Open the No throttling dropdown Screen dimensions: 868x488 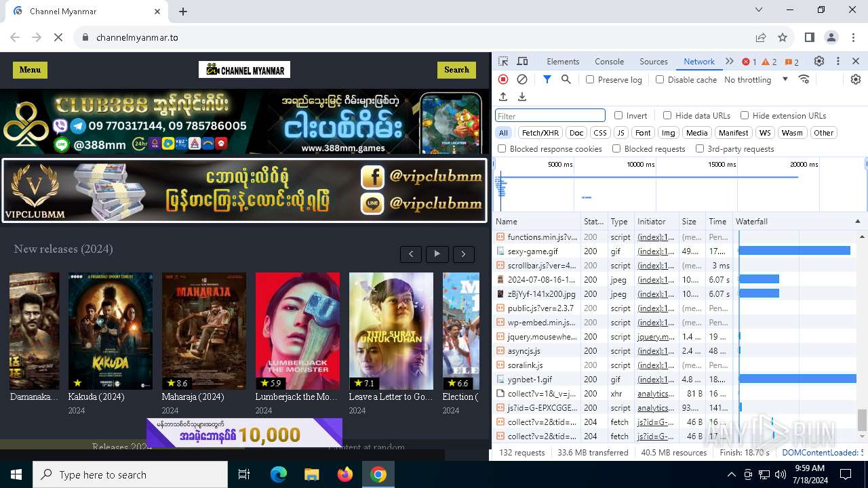click(755, 79)
